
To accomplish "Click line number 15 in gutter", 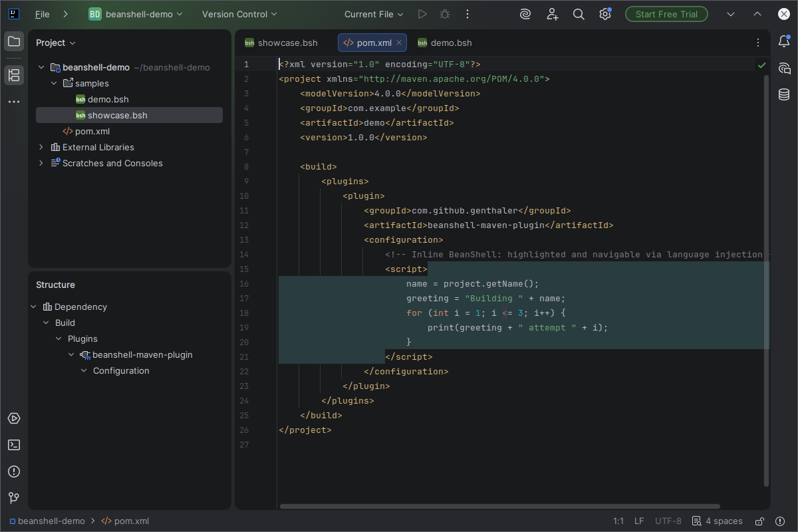I will click(244, 269).
